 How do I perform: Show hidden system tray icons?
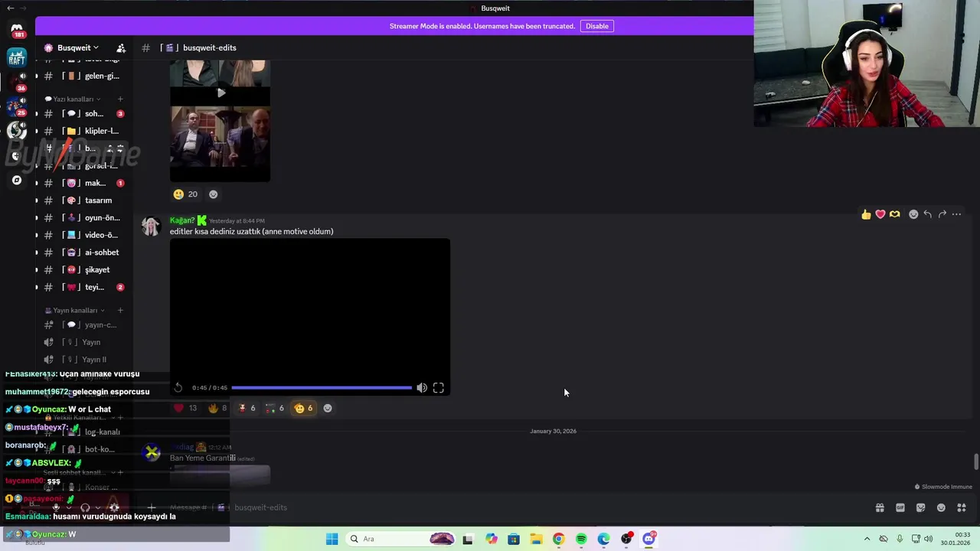tap(867, 539)
